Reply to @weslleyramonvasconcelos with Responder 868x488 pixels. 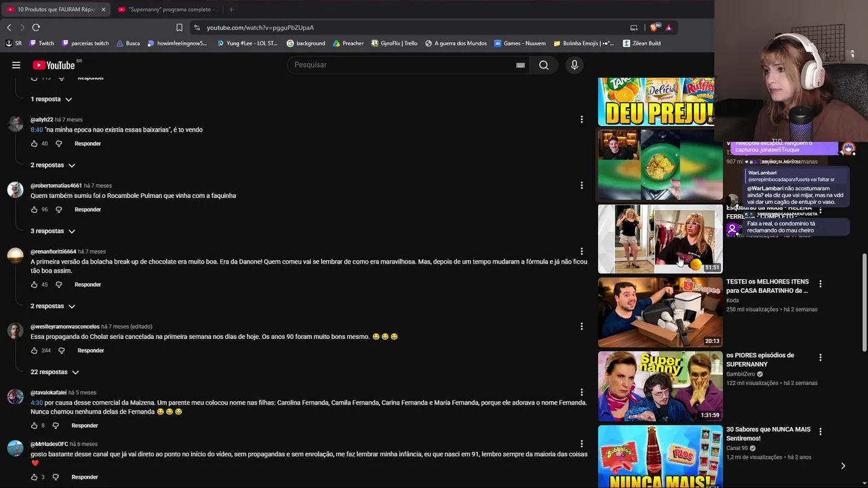coord(91,350)
